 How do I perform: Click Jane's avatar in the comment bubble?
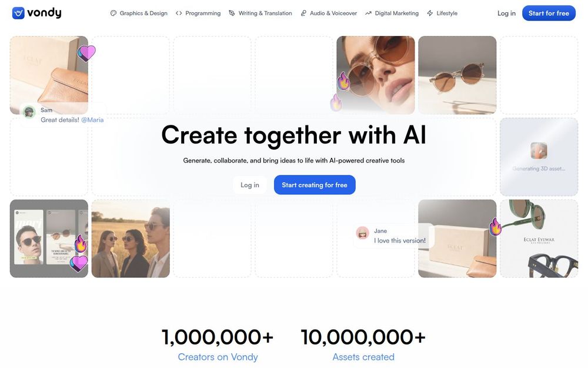point(362,233)
